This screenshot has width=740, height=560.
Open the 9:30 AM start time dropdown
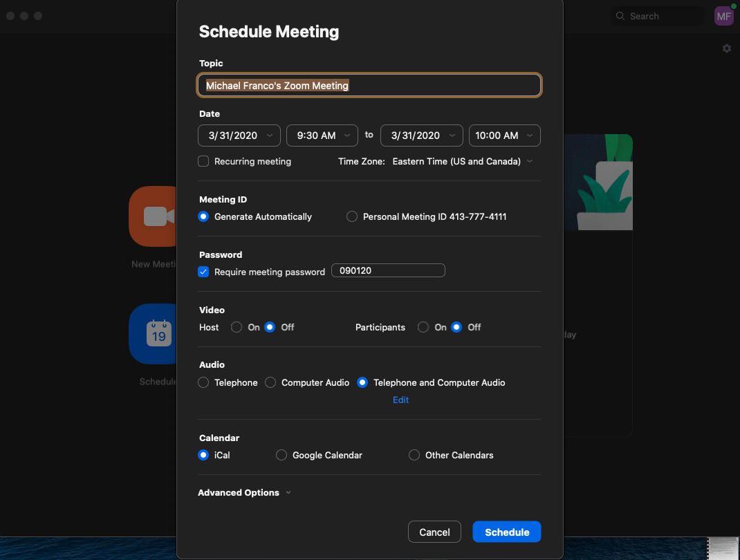[x=322, y=136]
